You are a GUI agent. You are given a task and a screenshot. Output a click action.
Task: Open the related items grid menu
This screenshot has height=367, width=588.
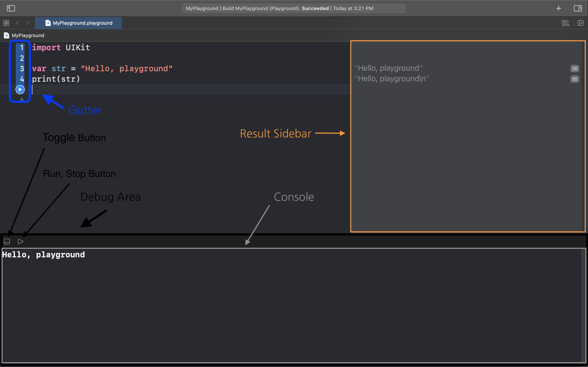point(6,23)
